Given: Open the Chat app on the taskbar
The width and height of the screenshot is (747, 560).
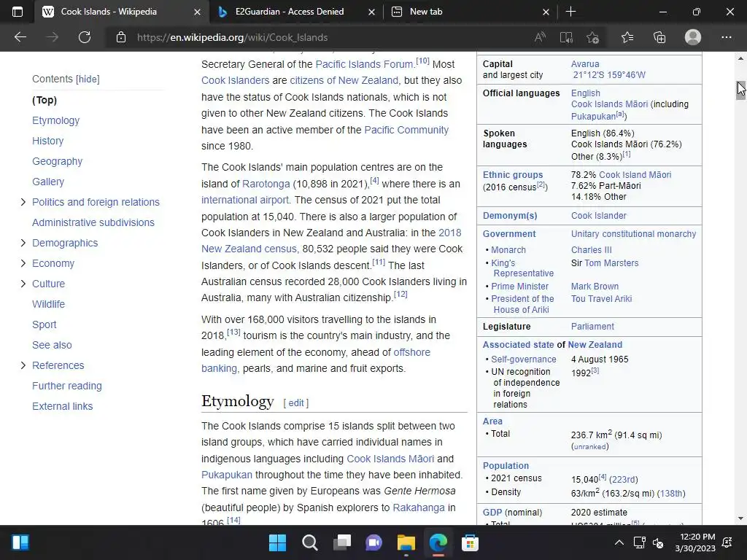Looking at the screenshot, I should [373, 542].
